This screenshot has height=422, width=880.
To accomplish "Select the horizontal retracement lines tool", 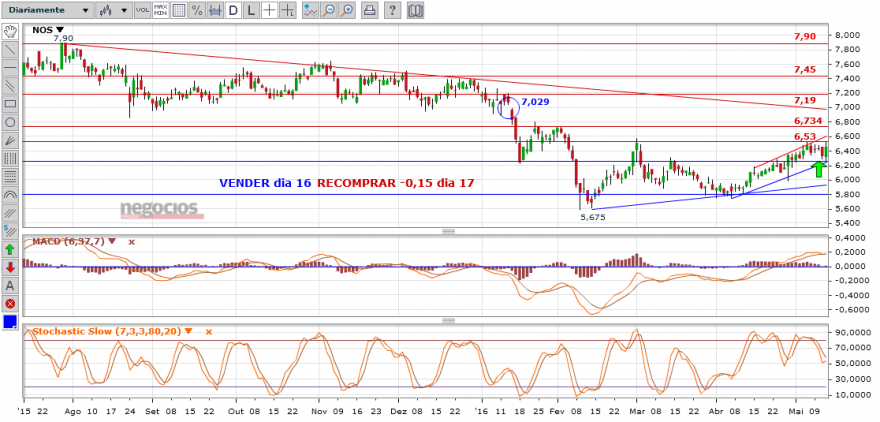I will tap(10, 177).
